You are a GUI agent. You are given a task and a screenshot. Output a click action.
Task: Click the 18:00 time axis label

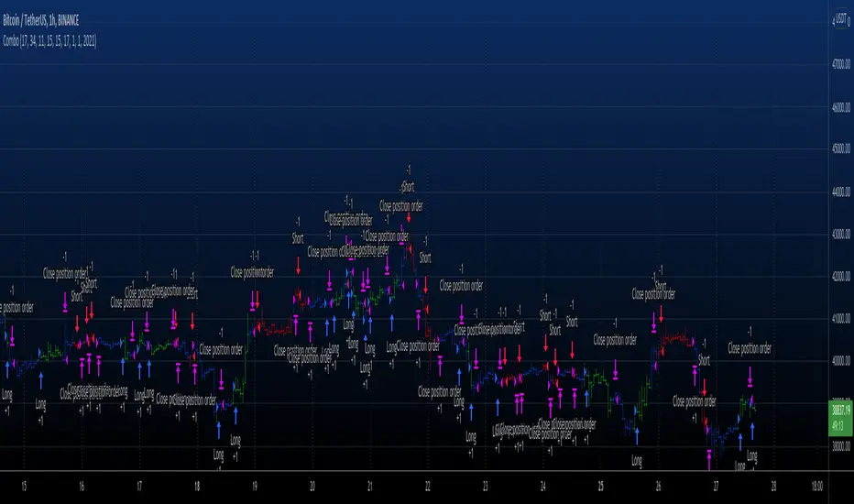coord(817,486)
